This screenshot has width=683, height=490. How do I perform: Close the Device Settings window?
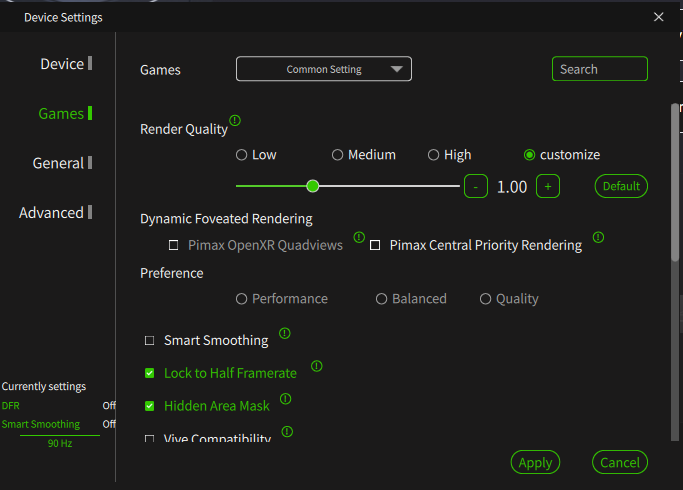click(x=659, y=17)
